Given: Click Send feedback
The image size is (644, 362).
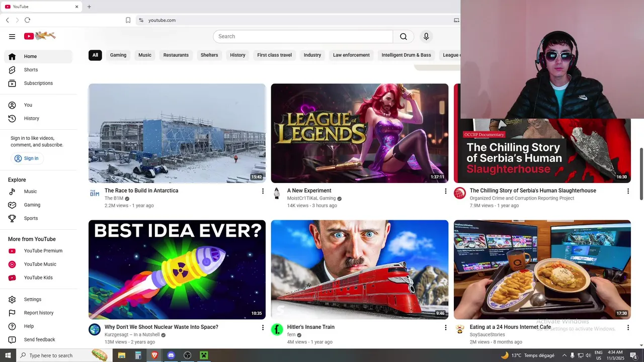Looking at the screenshot, I should coord(38,340).
